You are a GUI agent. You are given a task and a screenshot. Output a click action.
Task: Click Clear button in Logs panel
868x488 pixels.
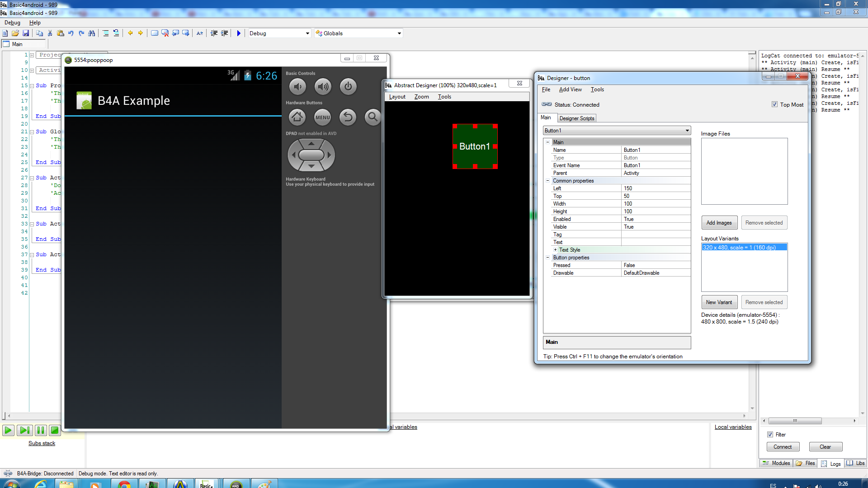click(x=826, y=447)
